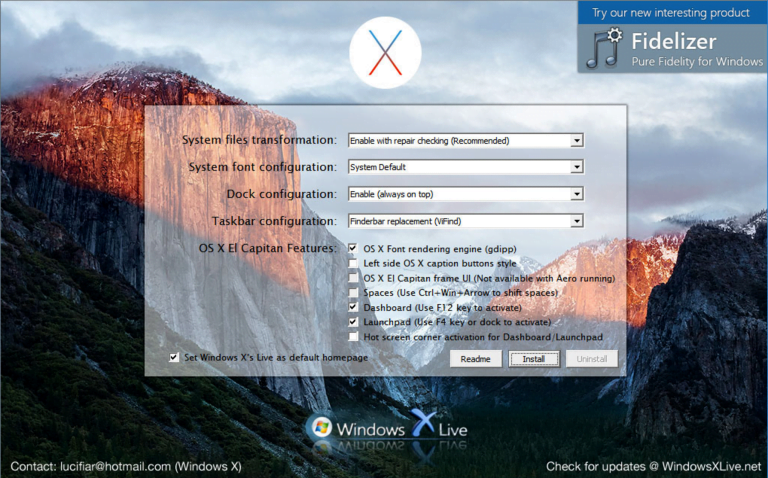768x478 pixels.
Task: Click 'System files transformation:' label
Action: pyautogui.click(x=259, y=140)
